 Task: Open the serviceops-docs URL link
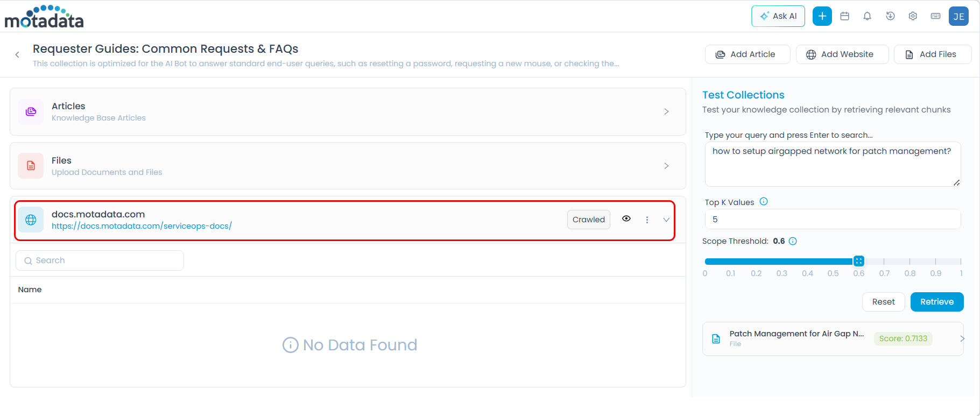pos(142,226)
